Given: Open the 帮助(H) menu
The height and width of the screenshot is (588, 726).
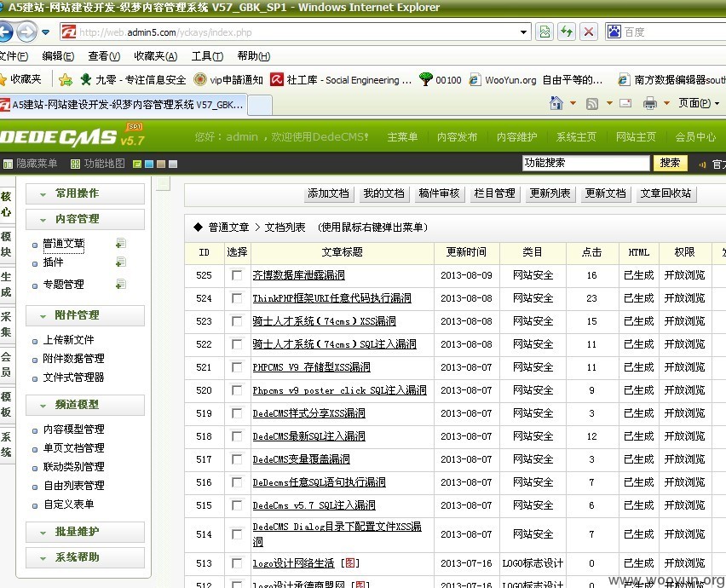Looking at the screenshot, I should coord(254,56).
